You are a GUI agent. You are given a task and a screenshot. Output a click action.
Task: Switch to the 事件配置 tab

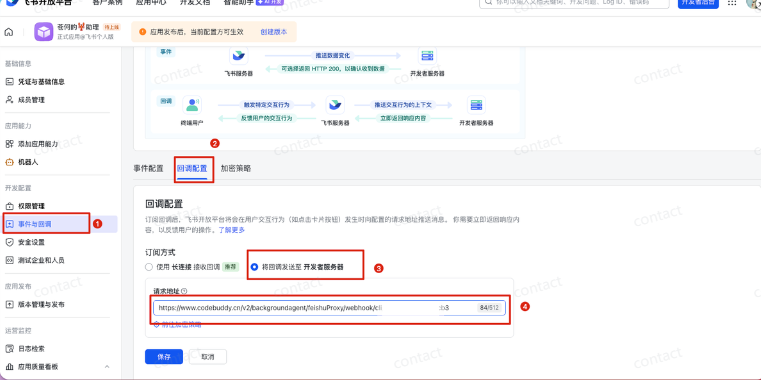(x=149, y=168)
